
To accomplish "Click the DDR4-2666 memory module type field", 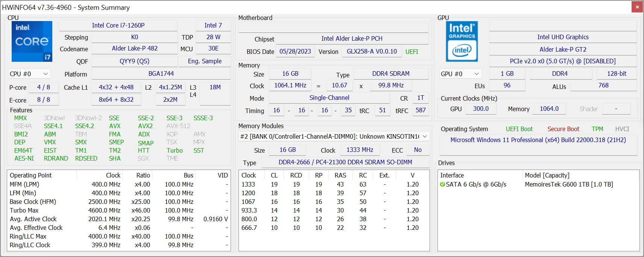I will (345, 162).
